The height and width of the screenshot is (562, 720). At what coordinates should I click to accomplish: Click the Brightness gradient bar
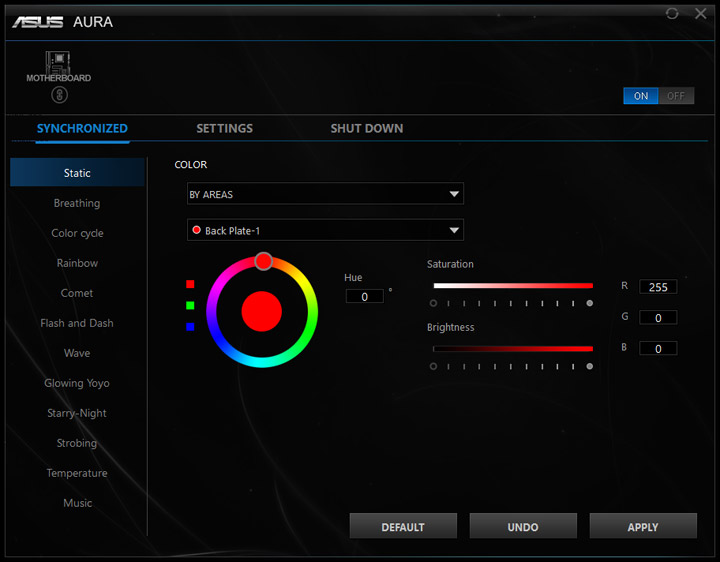[x=513, y=349]
